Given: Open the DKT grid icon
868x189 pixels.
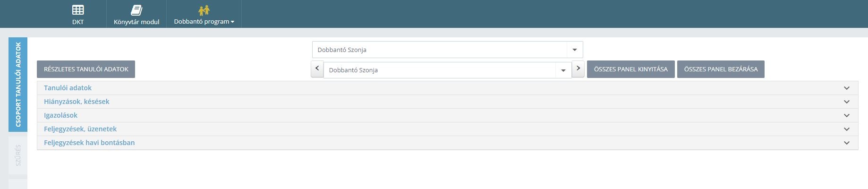Looking at the screenshot, I should [x=78, y=10].
